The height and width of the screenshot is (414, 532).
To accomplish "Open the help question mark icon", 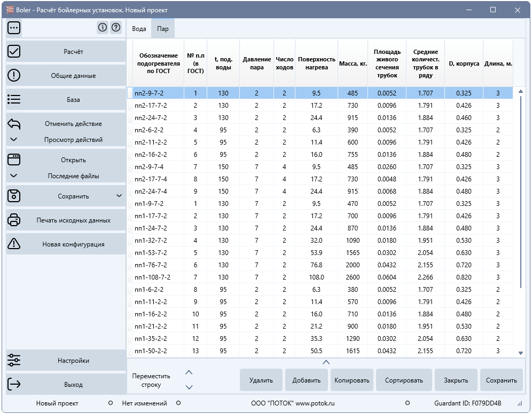I will click(116, 27).
